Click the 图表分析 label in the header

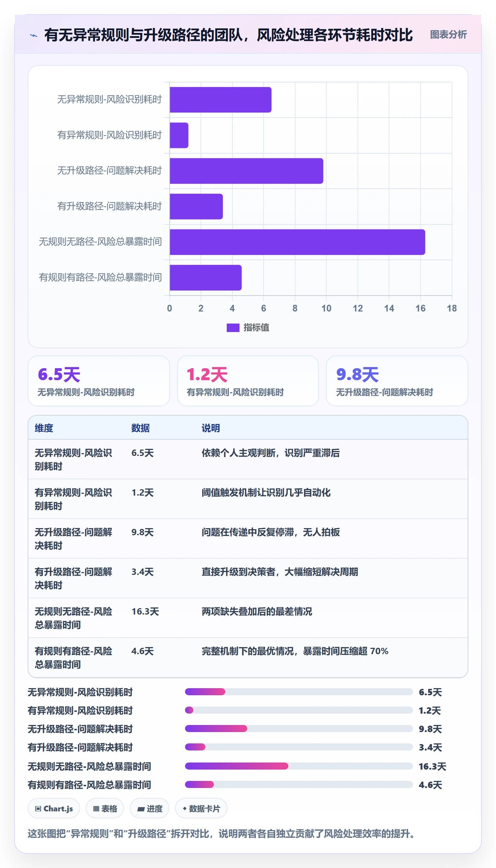coord(448,35)
